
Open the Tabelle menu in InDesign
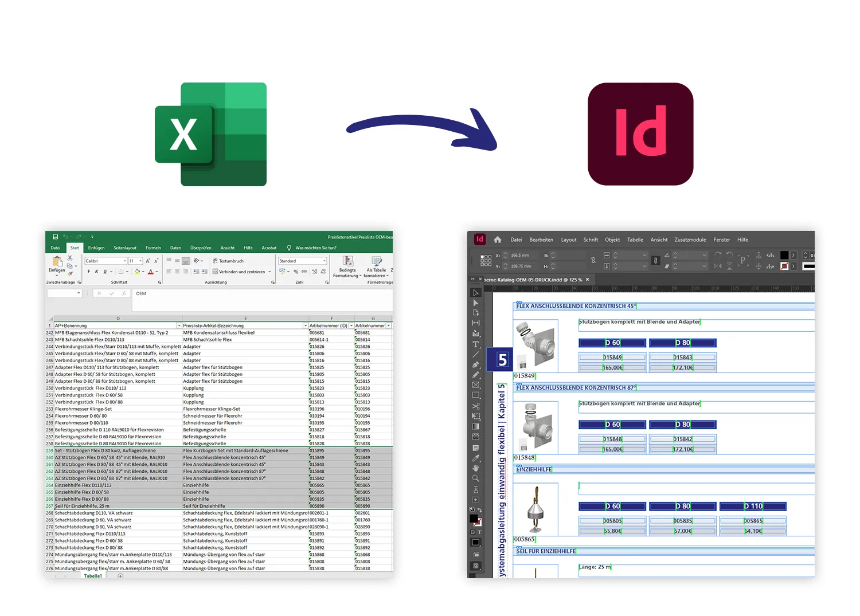(x=635, y=240)
